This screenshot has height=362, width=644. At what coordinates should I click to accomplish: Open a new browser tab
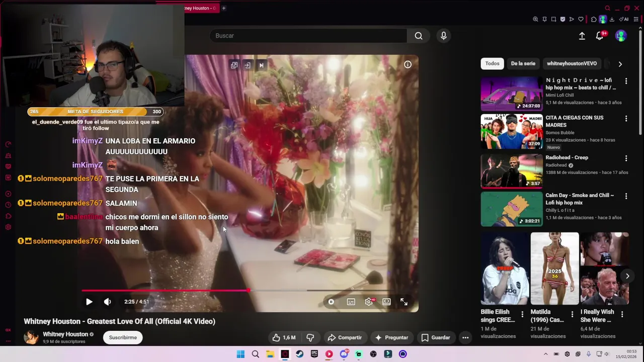coord(224,8)
